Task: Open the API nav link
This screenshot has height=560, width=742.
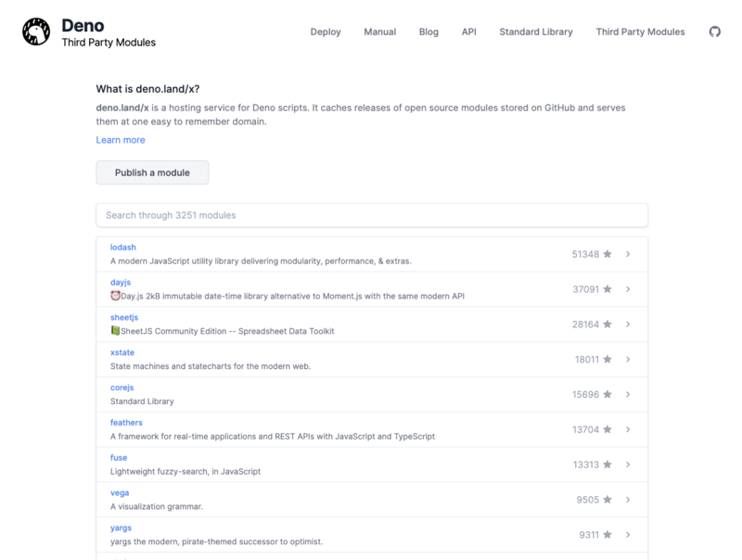Action: coord(469,32)
